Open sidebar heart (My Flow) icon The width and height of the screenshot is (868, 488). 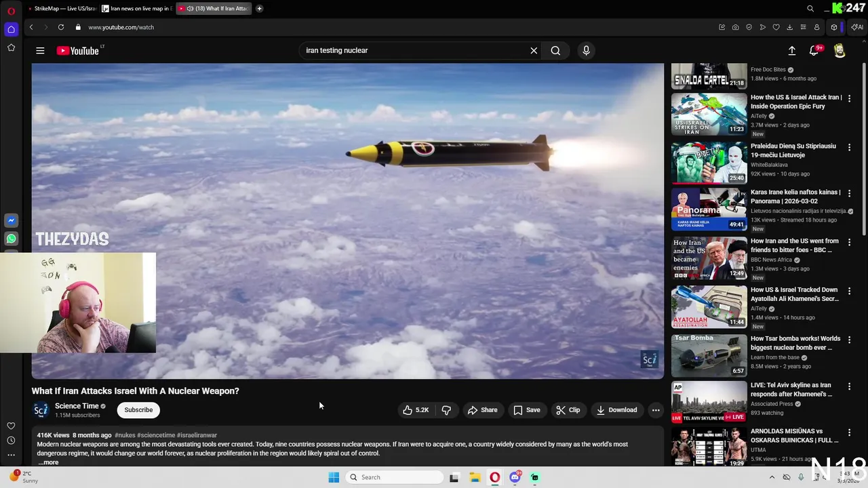pyautogui.click(x=11, y=426)
